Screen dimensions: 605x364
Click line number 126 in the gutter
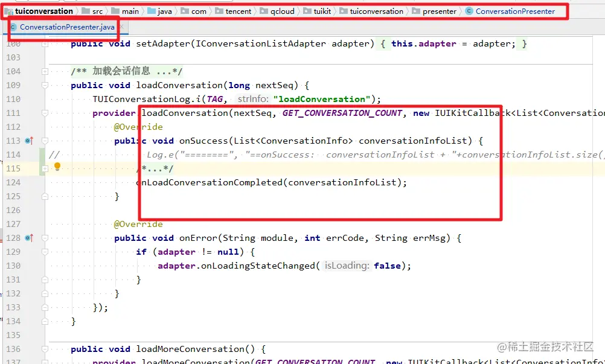(13, 210)
